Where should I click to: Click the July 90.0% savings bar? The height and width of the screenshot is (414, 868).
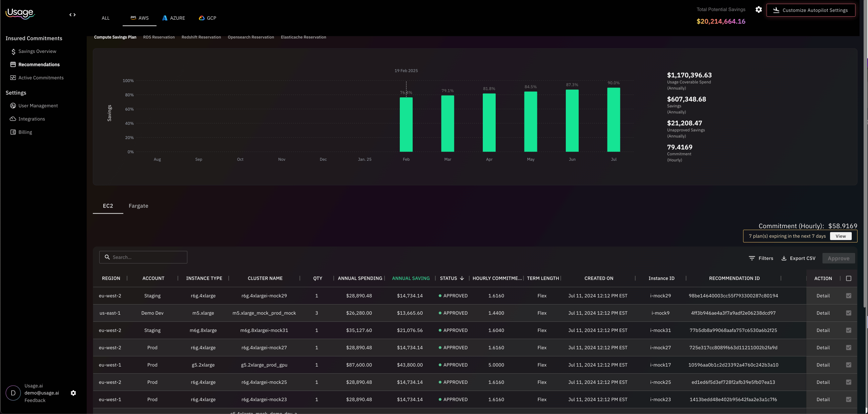tap(614, 119)
